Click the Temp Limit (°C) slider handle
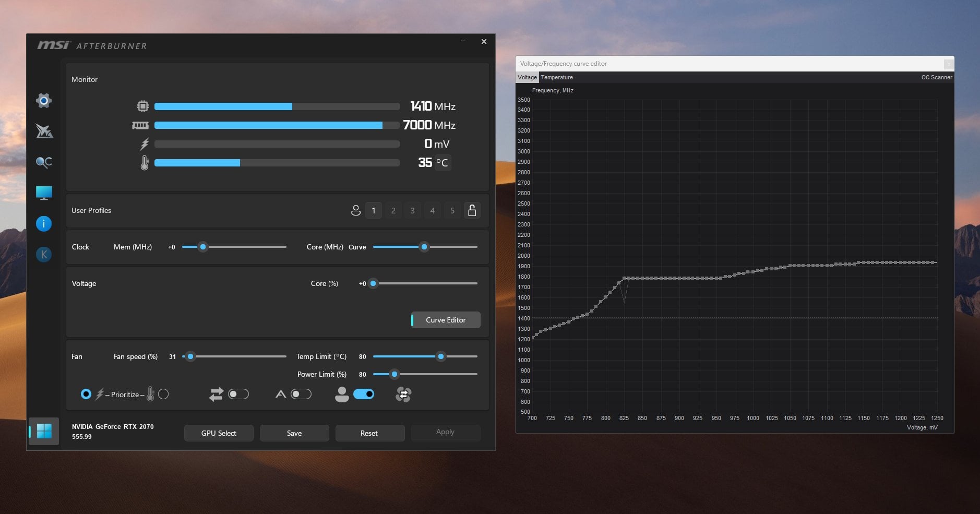The image size is (980, 514). [441, 356]
